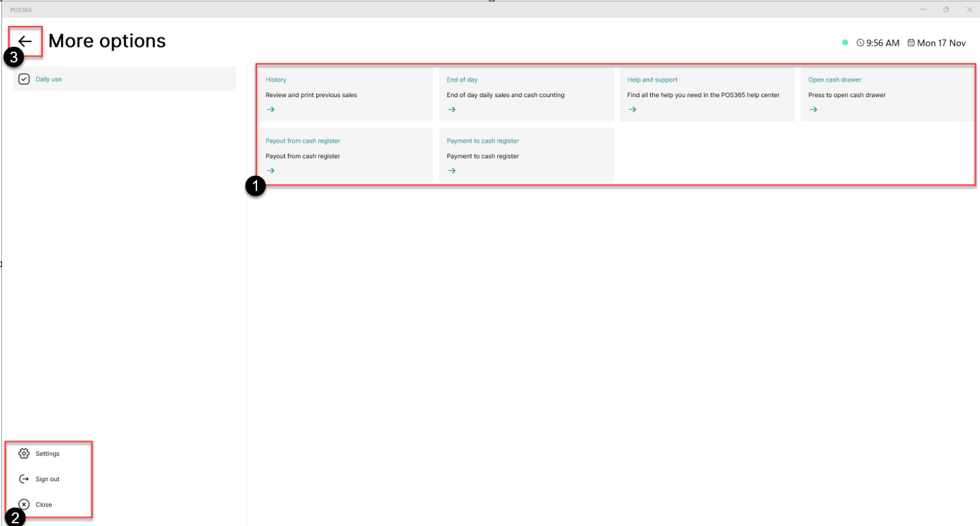The image size is (980, 526).
Task: Close the POS365 window with X
Action: pyautogui.click(x=969, y=10)
